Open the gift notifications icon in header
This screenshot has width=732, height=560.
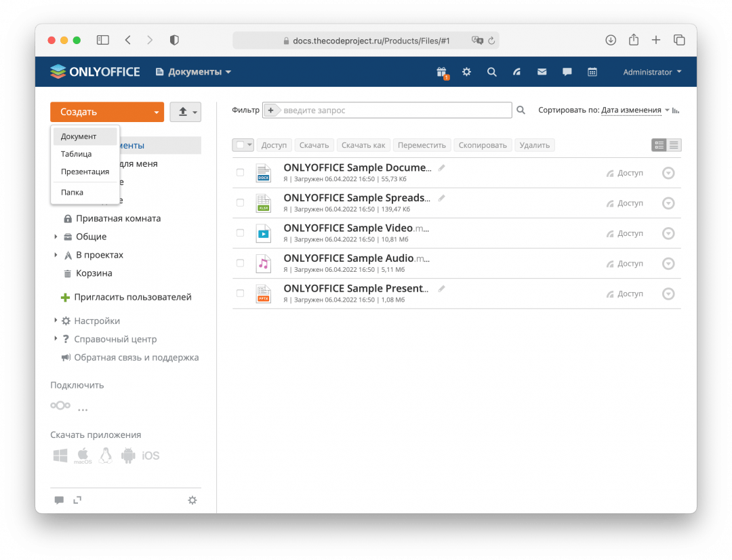(442, 73)
